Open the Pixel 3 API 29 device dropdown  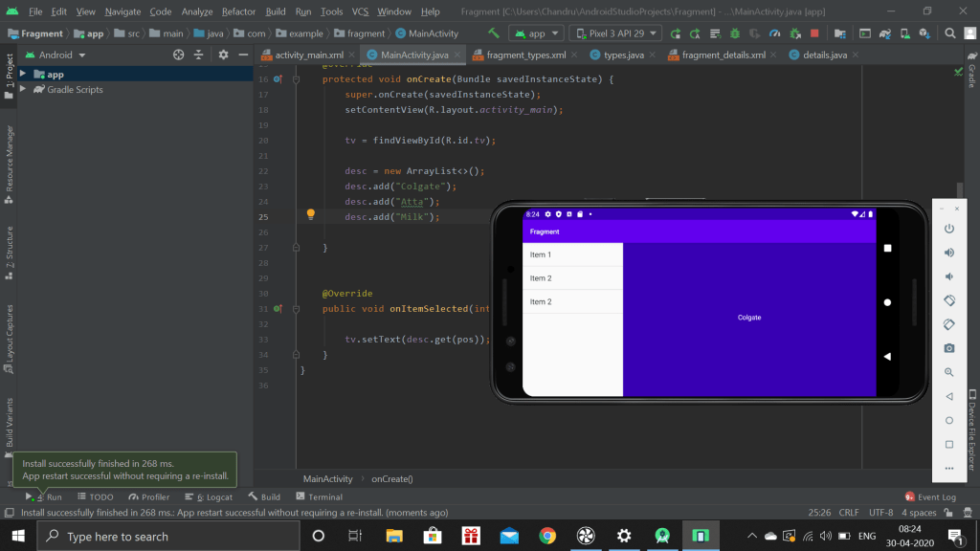pyautogui.click(x=614, y=33)
